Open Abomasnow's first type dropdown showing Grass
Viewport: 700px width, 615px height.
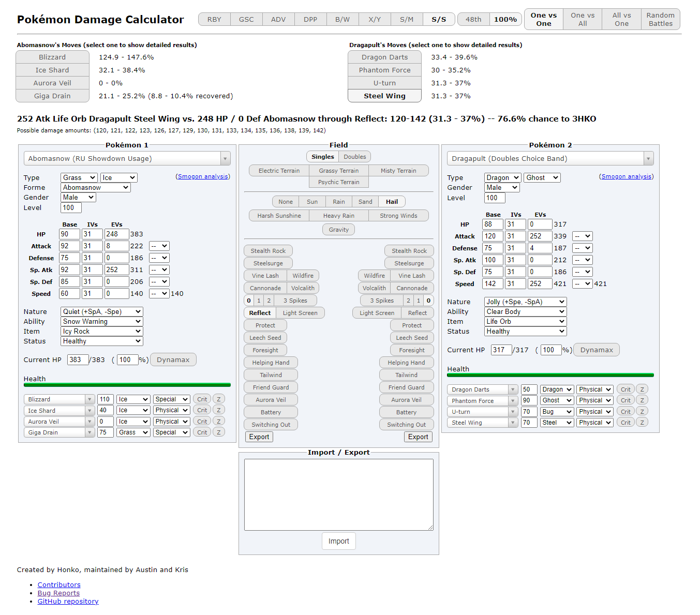pos(79,178)
